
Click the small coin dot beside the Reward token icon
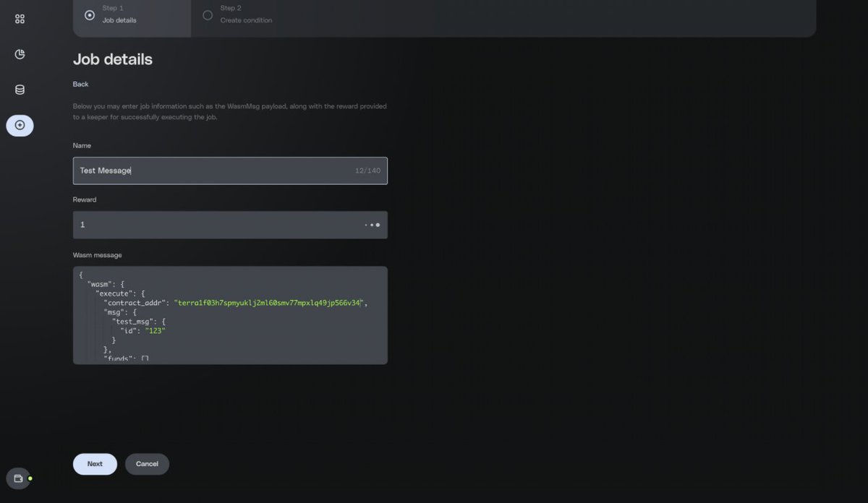click(x=370, y=225)
